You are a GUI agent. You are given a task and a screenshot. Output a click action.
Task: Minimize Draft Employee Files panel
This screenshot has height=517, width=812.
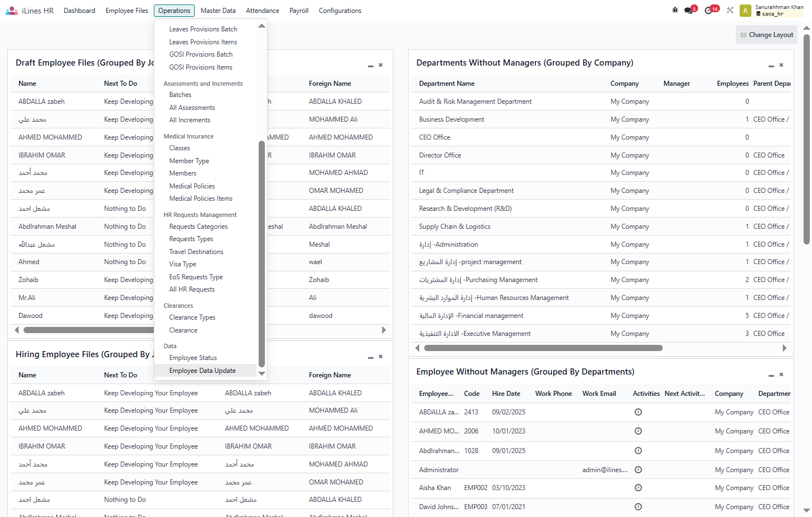(x=370, y=66)
